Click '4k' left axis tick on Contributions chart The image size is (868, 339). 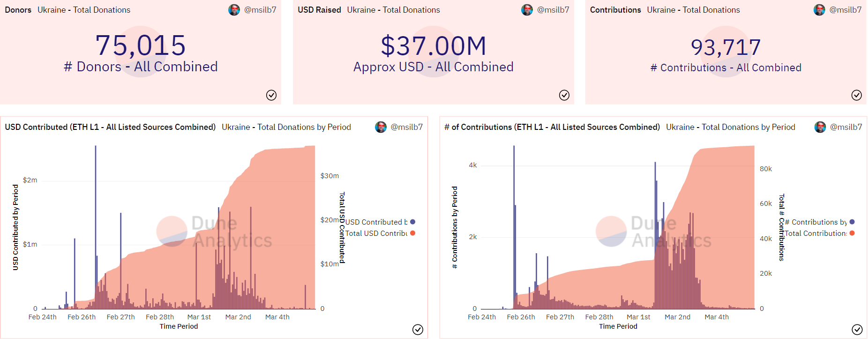click(473, 165)
